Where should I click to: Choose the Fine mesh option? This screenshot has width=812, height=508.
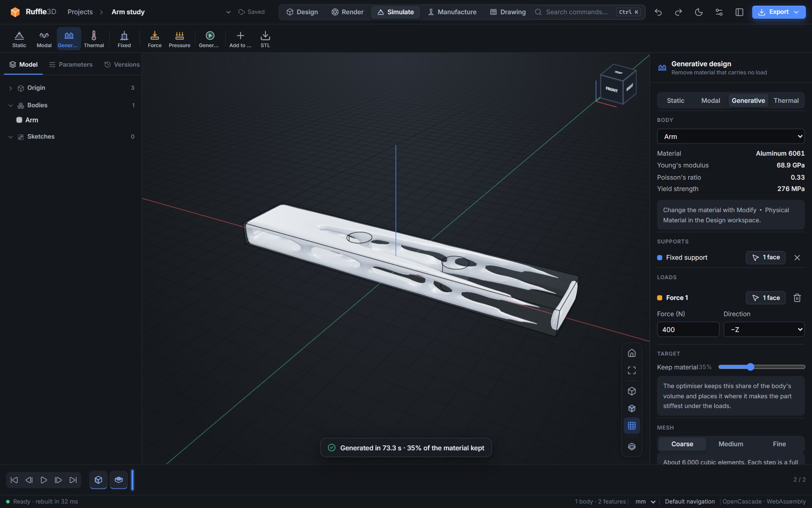tap(779, 444)
